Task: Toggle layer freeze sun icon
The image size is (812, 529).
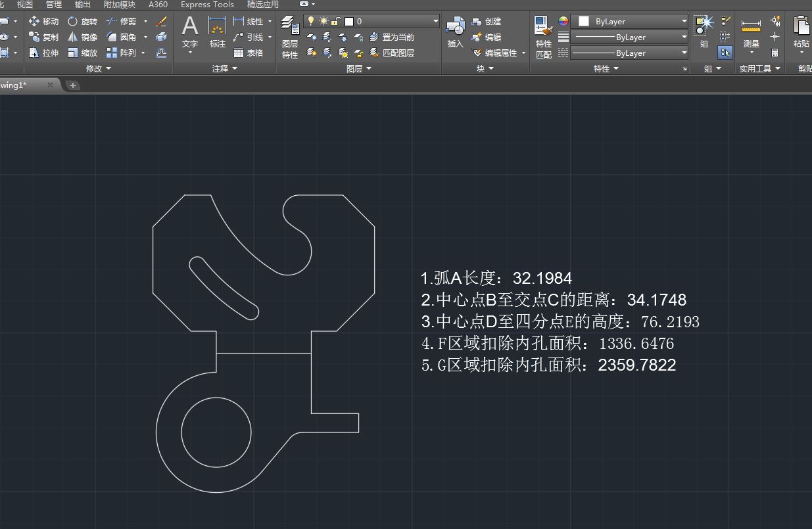Action: point(323,22)
